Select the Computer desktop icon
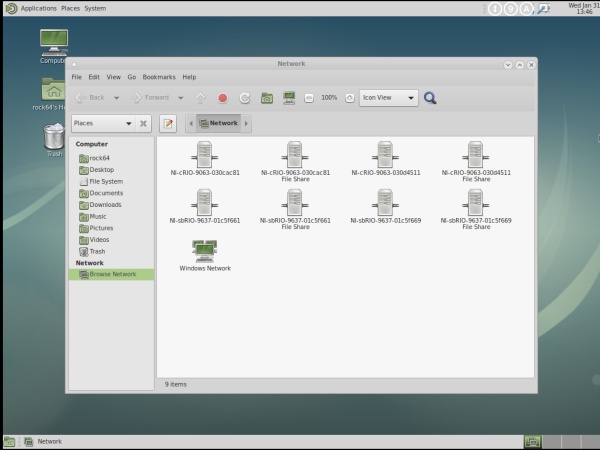 (54, 47)
